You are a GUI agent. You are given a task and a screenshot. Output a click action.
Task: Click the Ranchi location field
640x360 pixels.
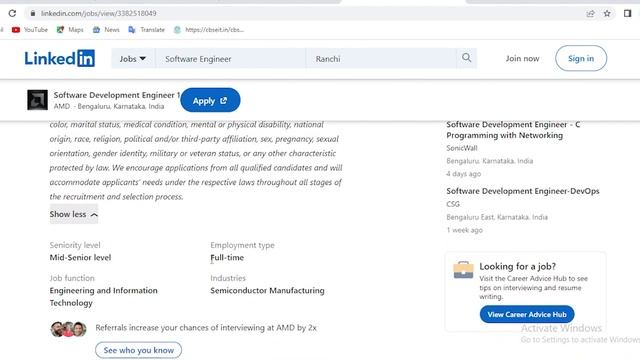381,59
